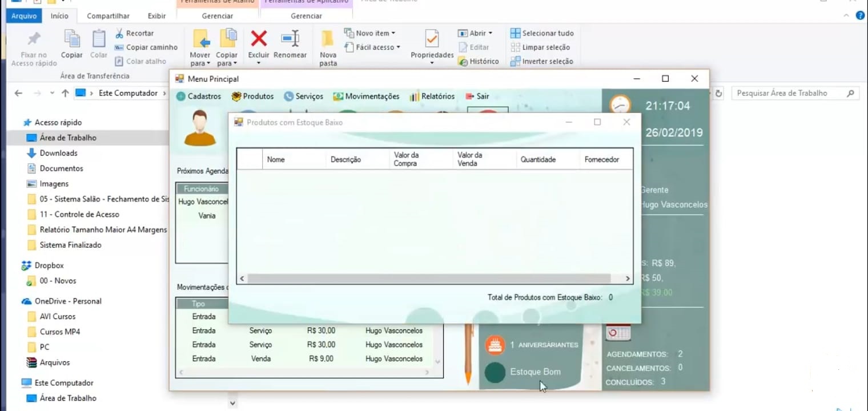This screenshot has height=411, width=868.
Task: Click the red Excluir X icon
Action: tap(259, 39)
